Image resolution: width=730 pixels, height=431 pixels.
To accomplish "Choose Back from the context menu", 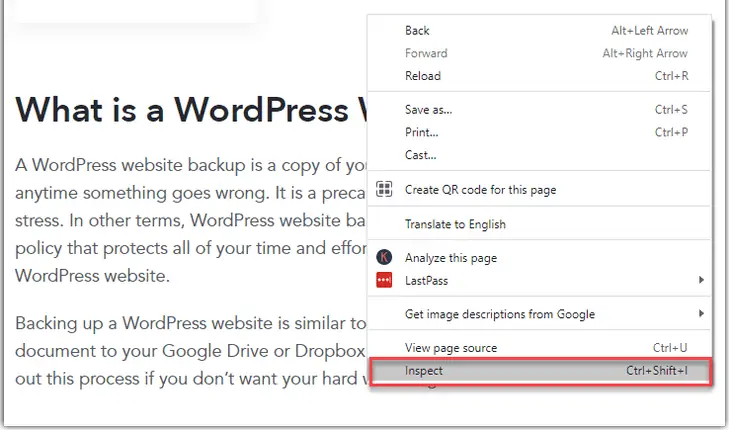I will (539, 31).
